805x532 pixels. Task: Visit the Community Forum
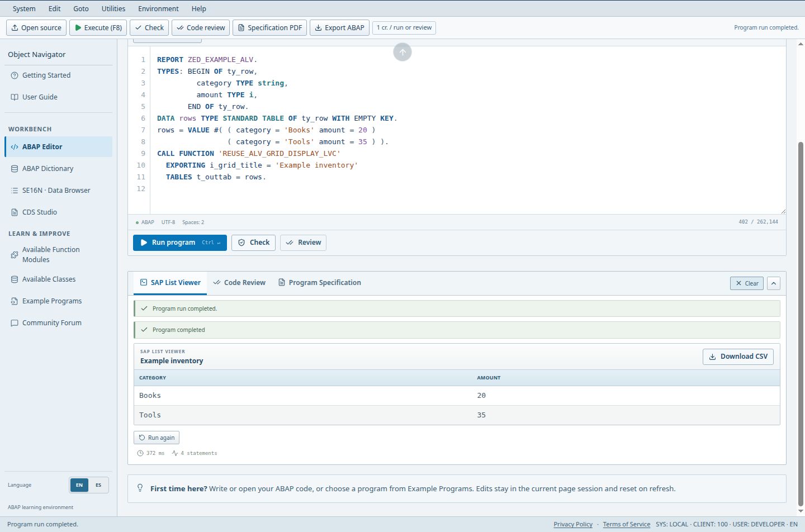click(x=58, y=323)
